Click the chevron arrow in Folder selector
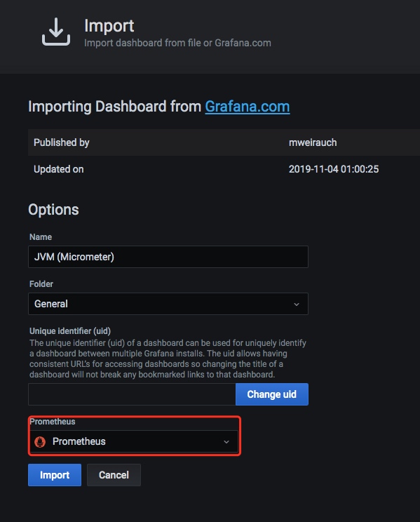 point(296,304)
